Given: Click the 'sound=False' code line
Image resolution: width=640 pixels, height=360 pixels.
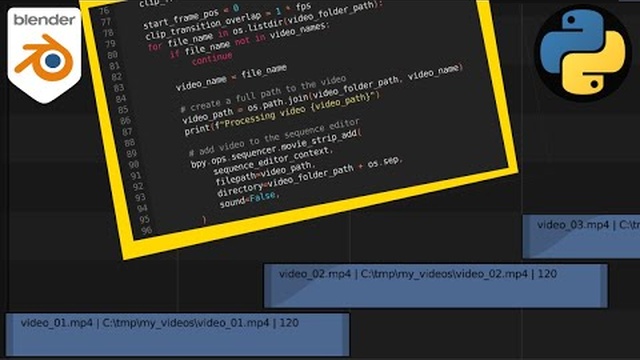Looking at the screenshot, I should tap(249, 199).
